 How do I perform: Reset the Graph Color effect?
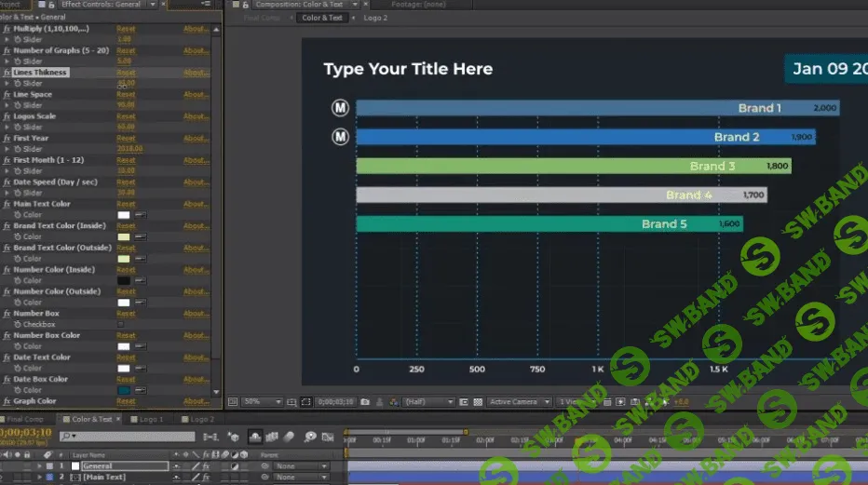coord(126,401)
